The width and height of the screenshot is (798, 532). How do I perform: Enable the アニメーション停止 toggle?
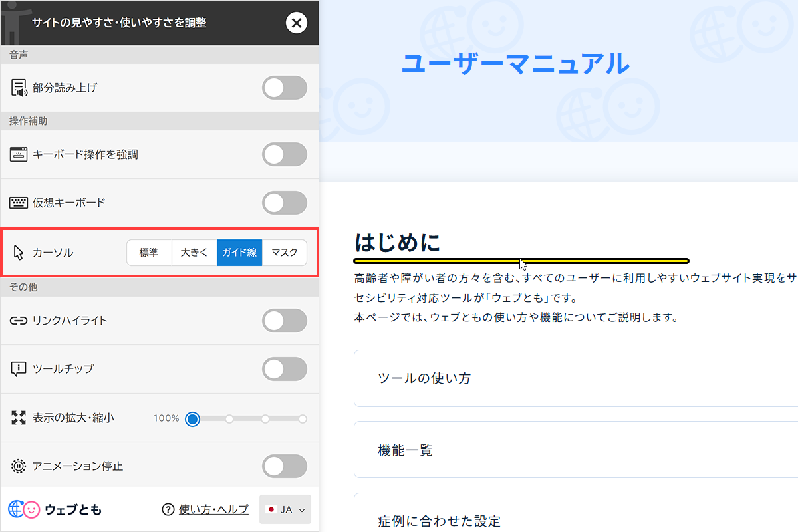(285, 466)
